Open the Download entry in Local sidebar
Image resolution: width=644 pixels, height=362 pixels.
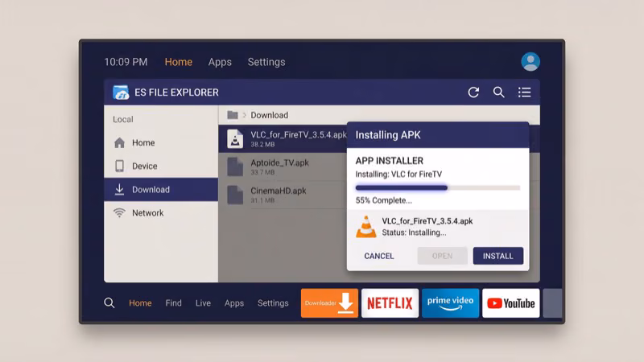coord(161,189)
